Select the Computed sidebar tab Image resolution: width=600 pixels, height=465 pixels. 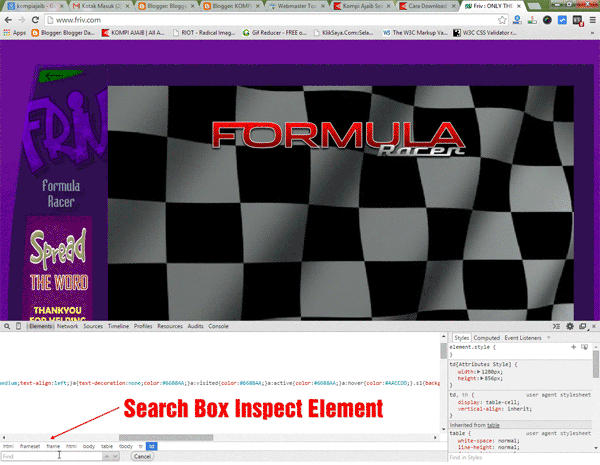click(x=487, y=338)
